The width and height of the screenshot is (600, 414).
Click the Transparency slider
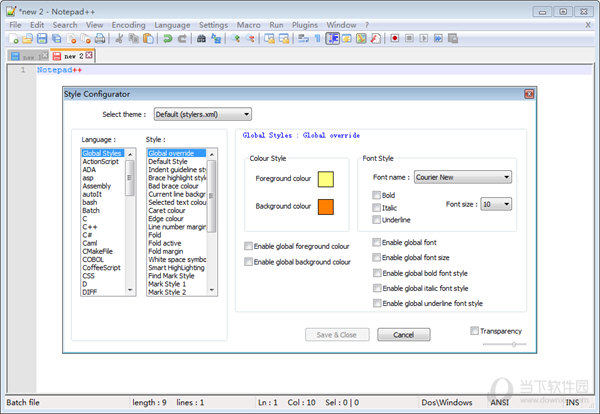coord(504,344)
